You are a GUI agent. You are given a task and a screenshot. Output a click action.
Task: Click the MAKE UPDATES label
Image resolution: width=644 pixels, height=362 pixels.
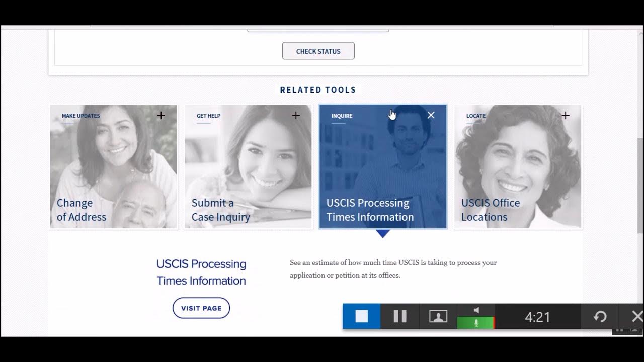[80, 116]
